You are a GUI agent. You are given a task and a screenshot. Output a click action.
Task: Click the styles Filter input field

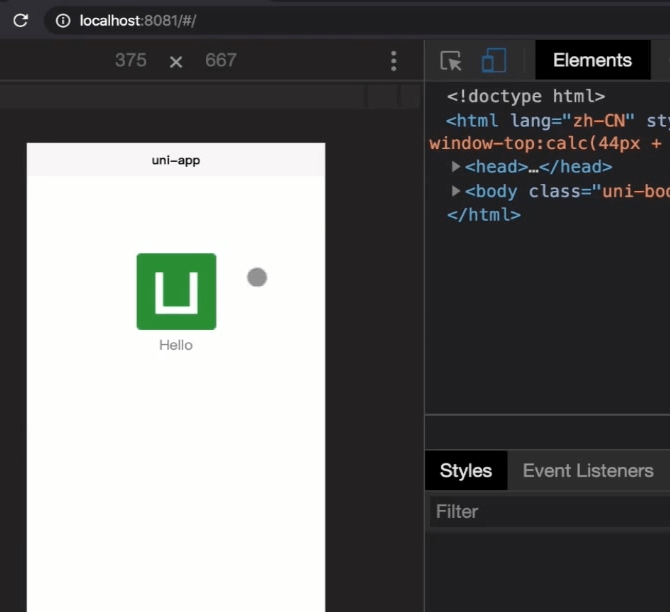point(550,512)
